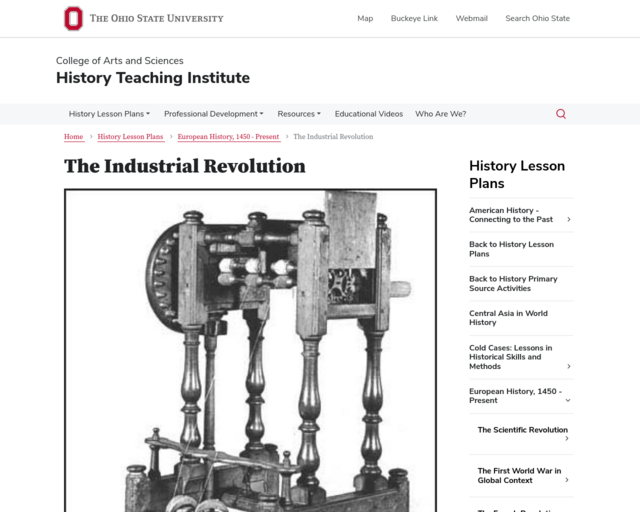Open The Scientific Revolution sub-item
The height and width of the screenshot is (512, 640).
click(x=522, y=430)
